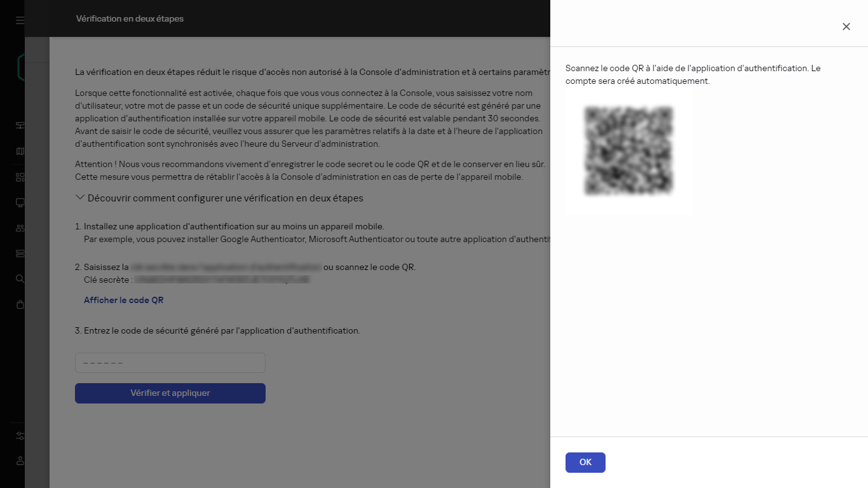Image resolution: width=868 pixels, height=488 pixels.
Task: Open the Vérification en deux étapes header
Action: 129,18
